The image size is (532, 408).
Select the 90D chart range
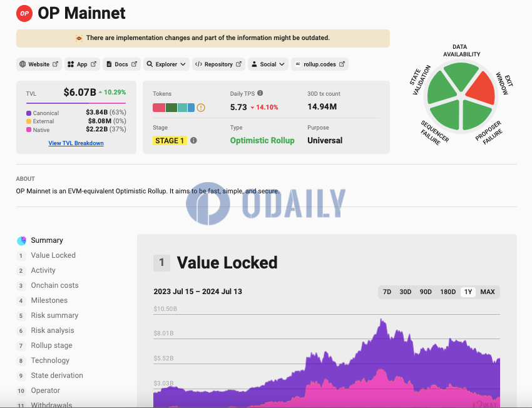click(426, 292)
